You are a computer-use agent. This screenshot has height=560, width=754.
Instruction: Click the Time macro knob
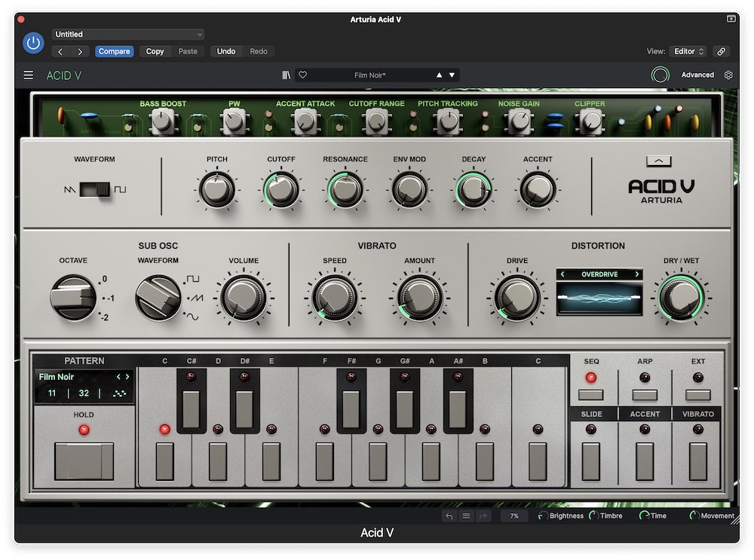[x=643, y=516]
